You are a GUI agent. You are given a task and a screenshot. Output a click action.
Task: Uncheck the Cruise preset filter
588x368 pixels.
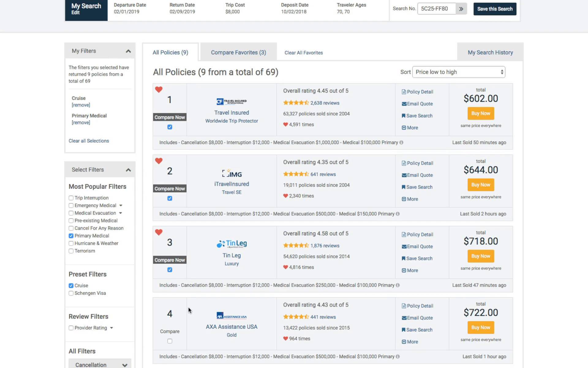click(x=71, y=286)
